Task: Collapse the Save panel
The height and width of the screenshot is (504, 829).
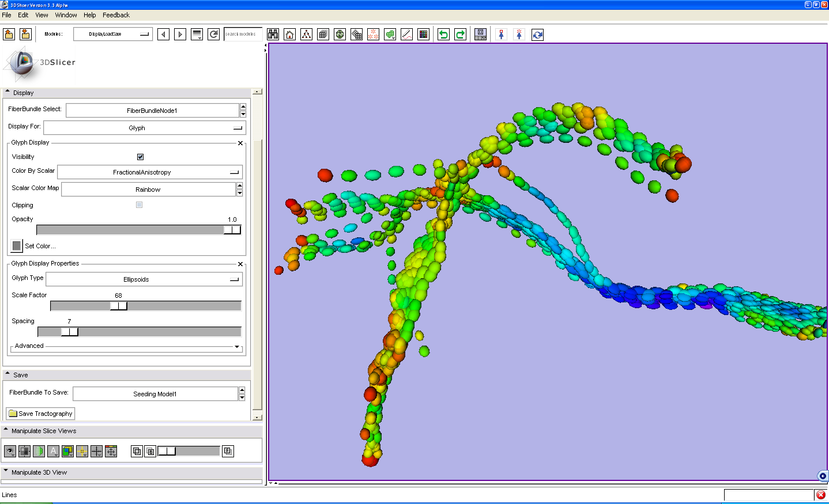Action: coord(7,374)
